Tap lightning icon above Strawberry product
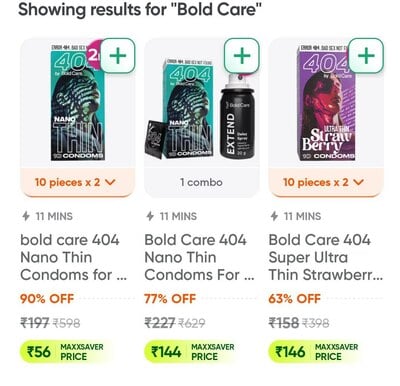Image resolution: width=400 pixels, height=386 pixels. pyautogui.click(x=274, y=216)
